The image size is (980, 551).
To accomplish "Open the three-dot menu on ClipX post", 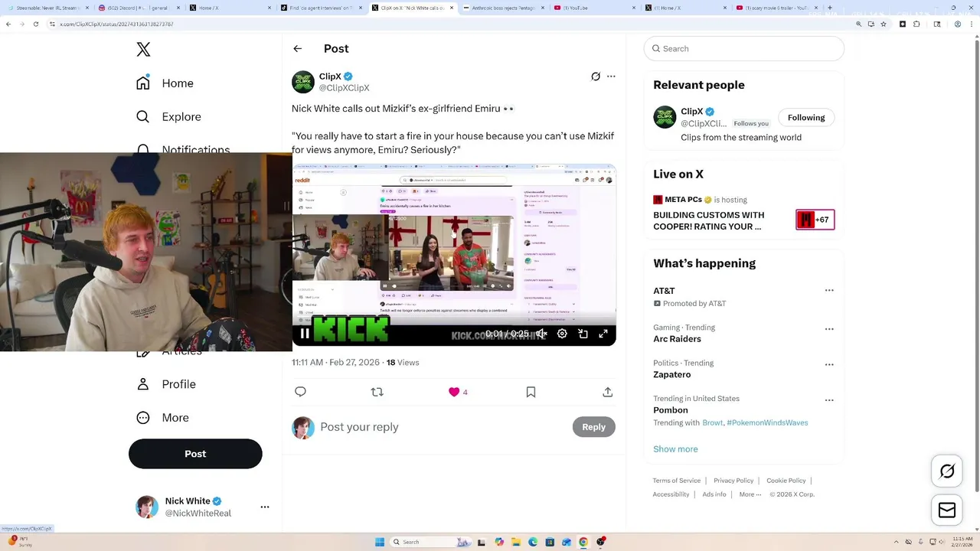I will 611,77.
